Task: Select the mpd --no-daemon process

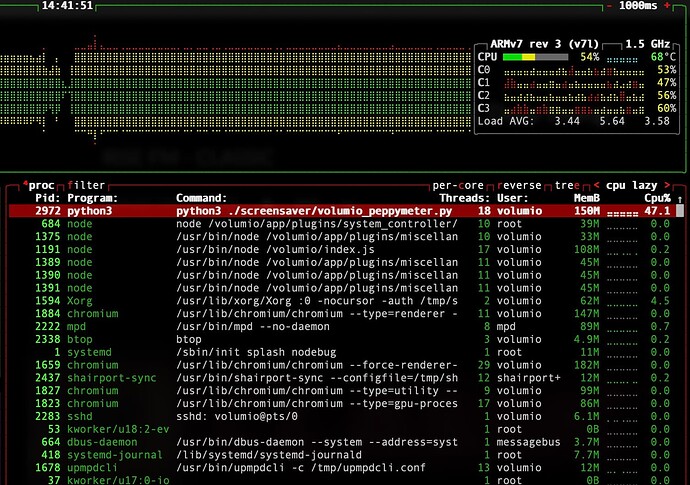Action: click(342, 326)
